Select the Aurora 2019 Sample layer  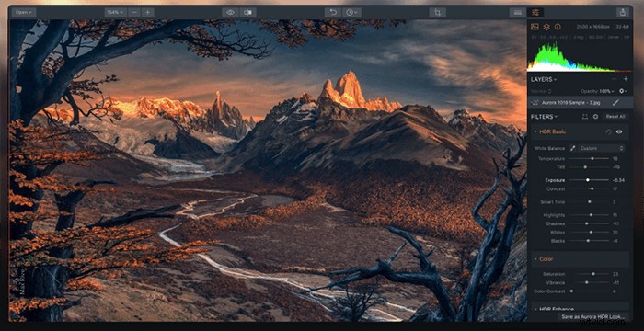click(580, 102)
